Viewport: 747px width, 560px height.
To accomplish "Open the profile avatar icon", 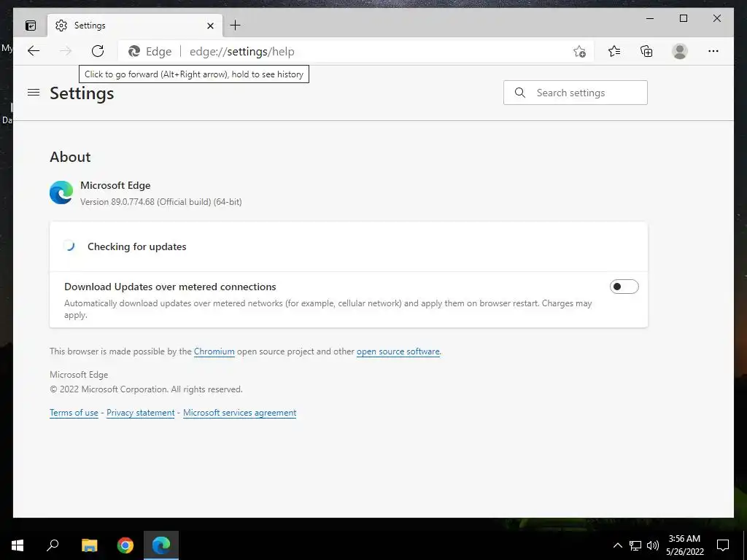I will tap(680, 51).
